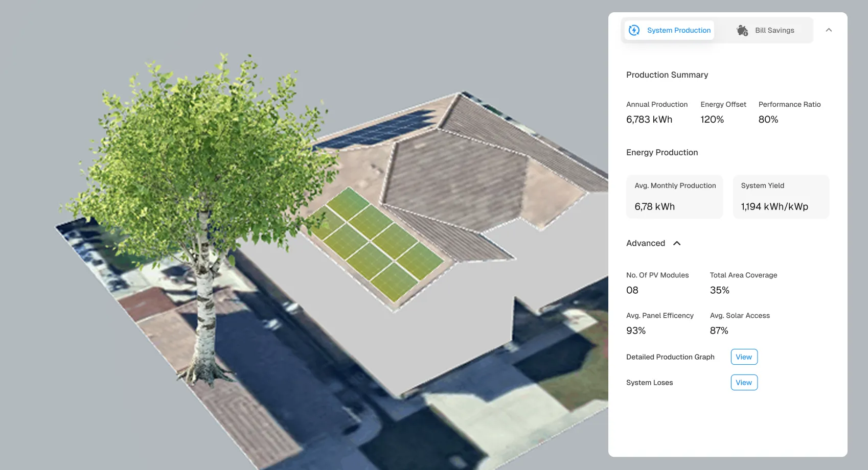Click the Avg. Panel Efficency value 93%
The height and width of the screenshot is (470, 868).
[x=636, y=331]
